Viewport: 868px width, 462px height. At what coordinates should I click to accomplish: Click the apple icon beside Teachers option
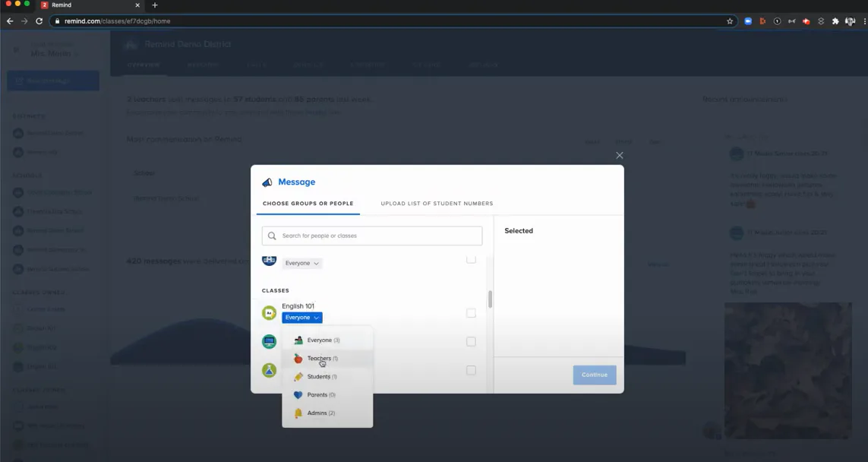coord(299,358)
